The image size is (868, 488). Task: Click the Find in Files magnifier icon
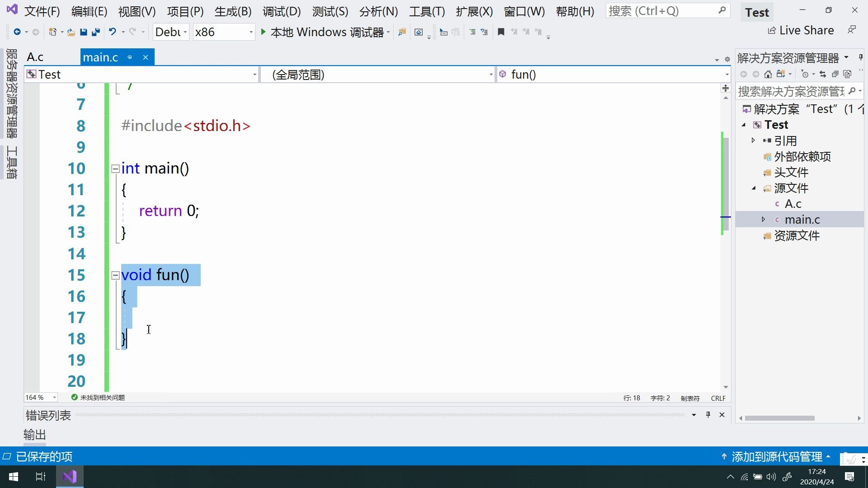(x=401, y=32)
